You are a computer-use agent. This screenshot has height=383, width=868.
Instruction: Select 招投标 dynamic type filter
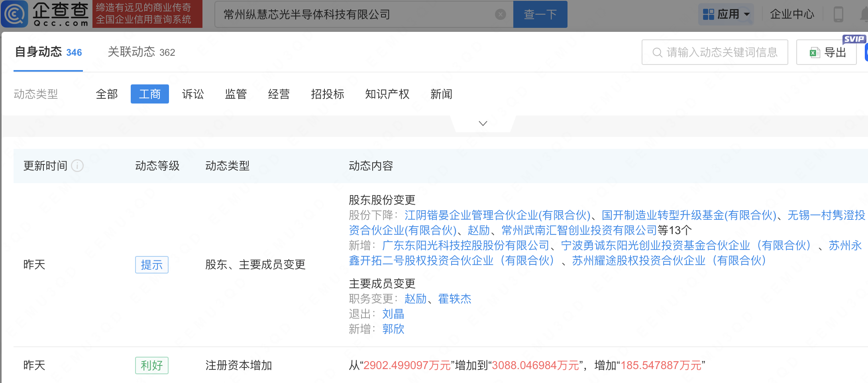[328, 94]
